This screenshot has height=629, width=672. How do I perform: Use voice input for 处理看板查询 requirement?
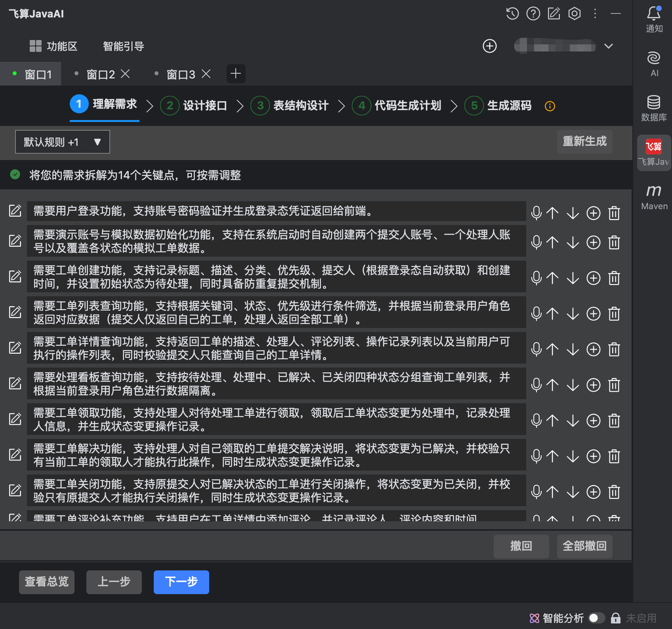[536, 385]
